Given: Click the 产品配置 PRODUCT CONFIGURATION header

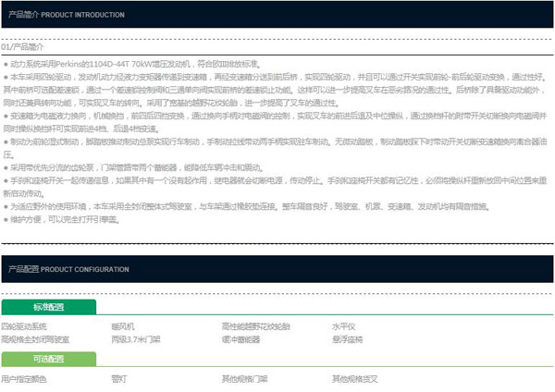Looking at the screenshot, I should coord(68,268).
